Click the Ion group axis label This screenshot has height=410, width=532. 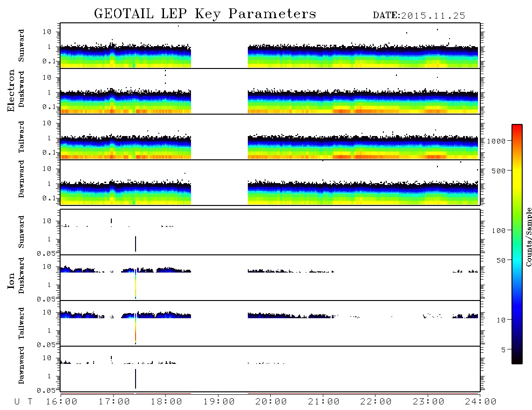pos(11,280)
